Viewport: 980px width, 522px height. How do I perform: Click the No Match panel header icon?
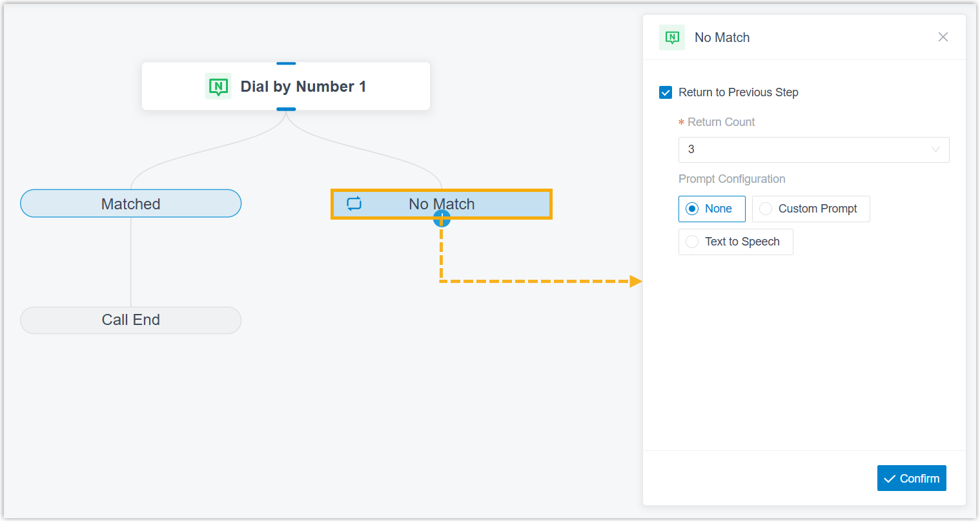672,37
